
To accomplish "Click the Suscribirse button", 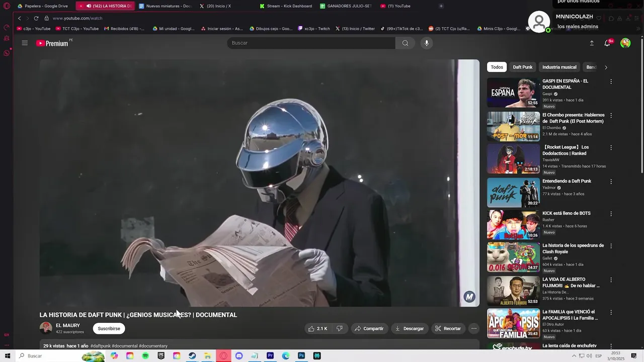I will pos(109,328).
